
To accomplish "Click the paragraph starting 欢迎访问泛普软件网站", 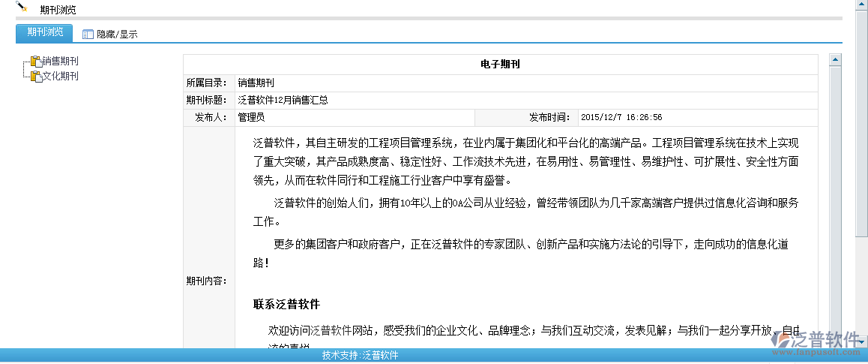I will (x=534, y=335).
